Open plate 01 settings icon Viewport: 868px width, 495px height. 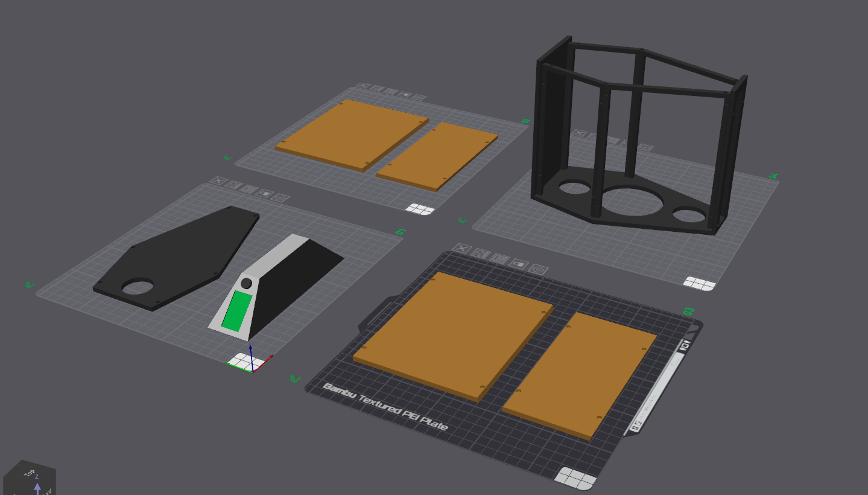pyautogui.click(x=280, y=197)
